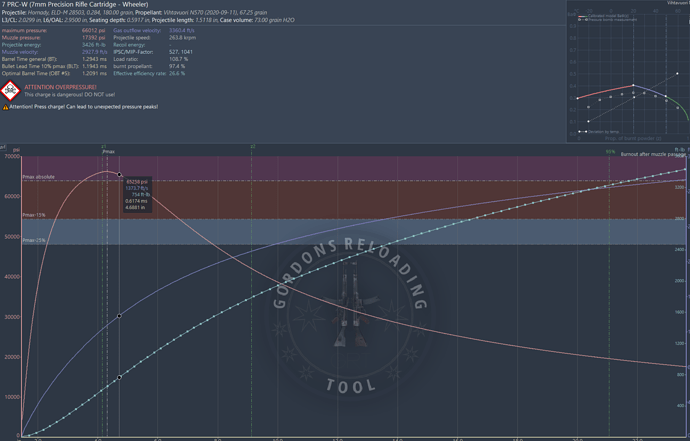Click 'Burnout after muzzle passage' text

pos(653,154)
